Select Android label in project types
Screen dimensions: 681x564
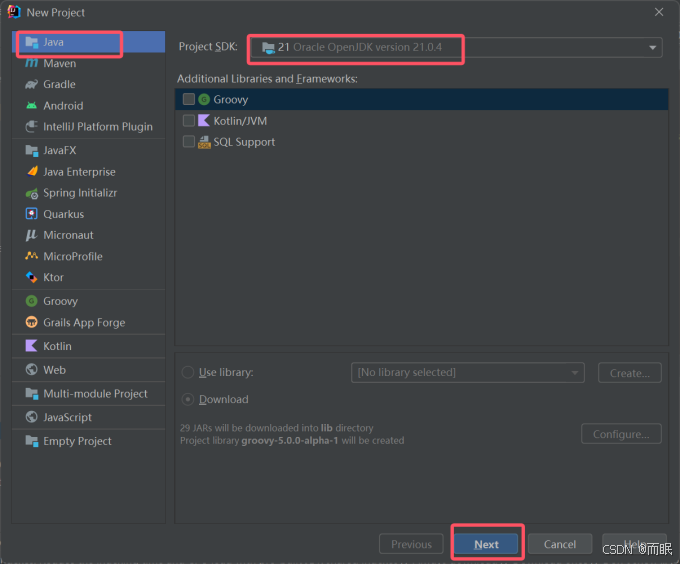(x=63, y=106)
